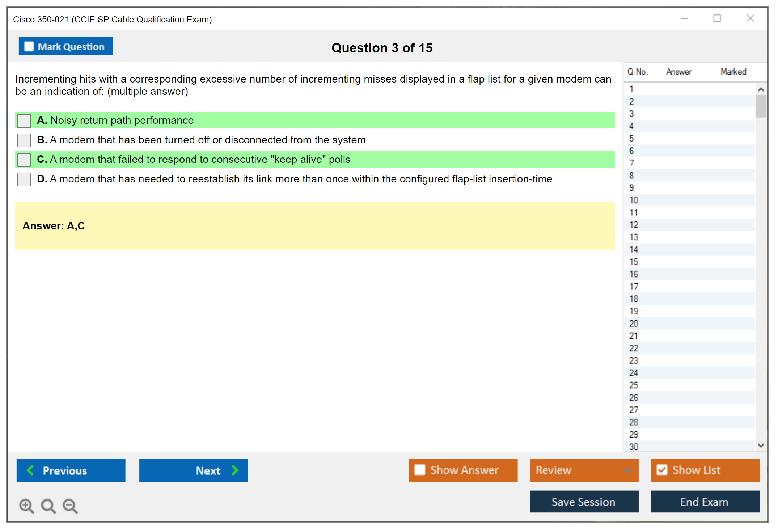Click the green arrow on Next button
Image resolution: width=778 pixels, height=532 pixels.
pyautogui.click(x=235, y=470)
